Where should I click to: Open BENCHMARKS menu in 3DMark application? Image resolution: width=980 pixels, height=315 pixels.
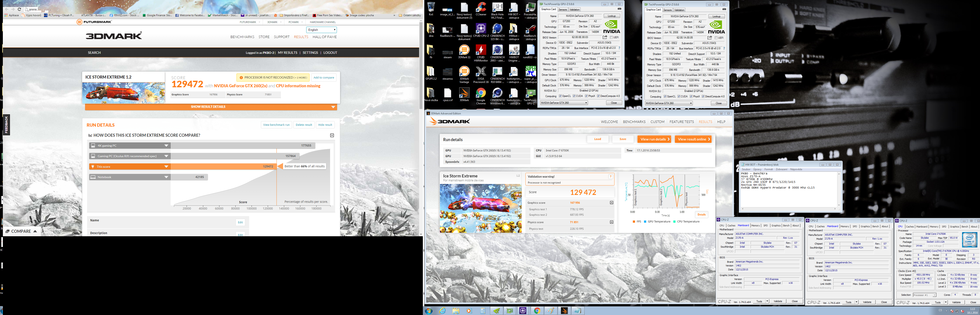[x=634, y=122]
